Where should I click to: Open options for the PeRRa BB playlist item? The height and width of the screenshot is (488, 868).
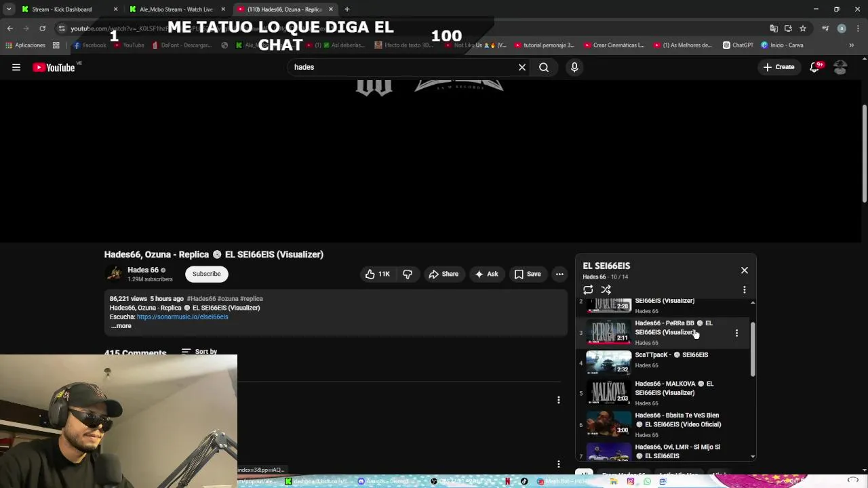[x=736, y=333]
